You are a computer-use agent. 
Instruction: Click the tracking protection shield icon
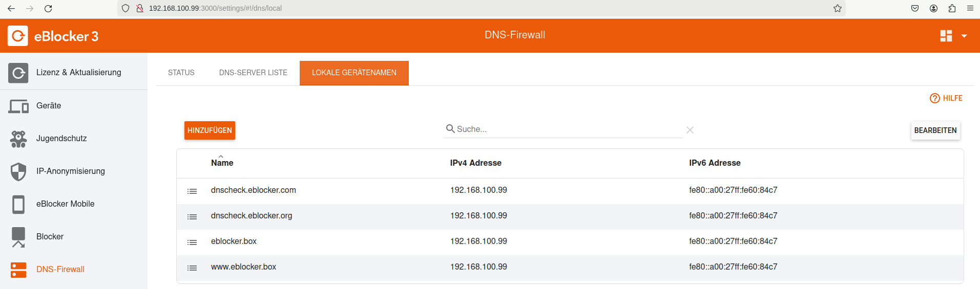126,8
